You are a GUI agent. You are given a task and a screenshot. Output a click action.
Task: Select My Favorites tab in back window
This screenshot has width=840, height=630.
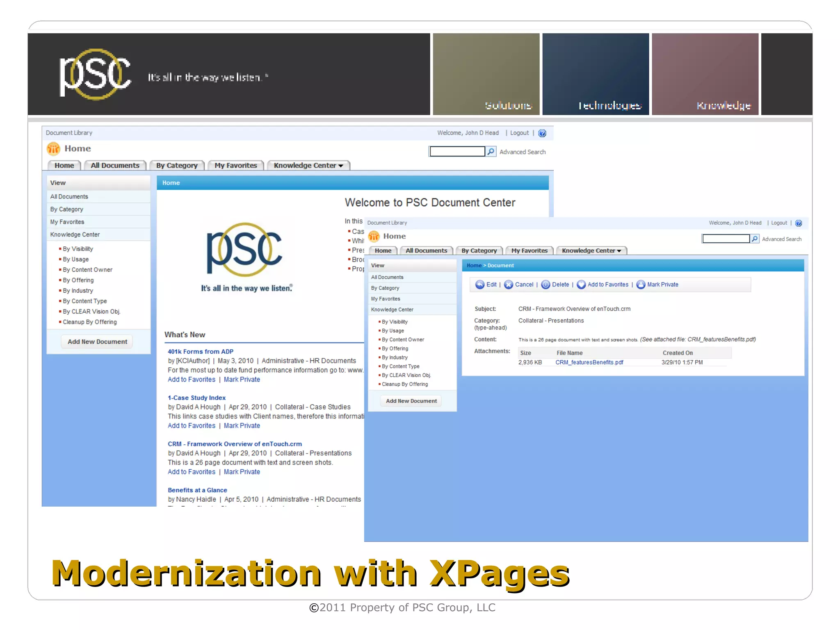[236, 166]
